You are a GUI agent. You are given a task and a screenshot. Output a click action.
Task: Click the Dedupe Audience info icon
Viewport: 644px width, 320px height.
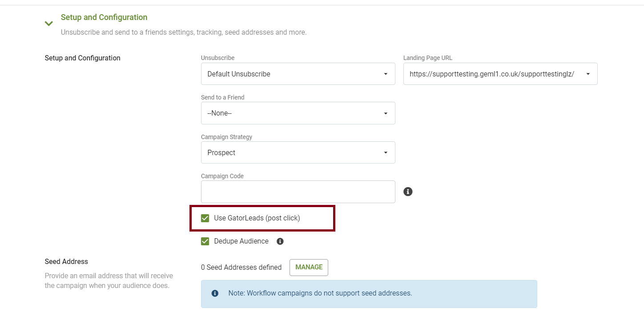[280, 241]
